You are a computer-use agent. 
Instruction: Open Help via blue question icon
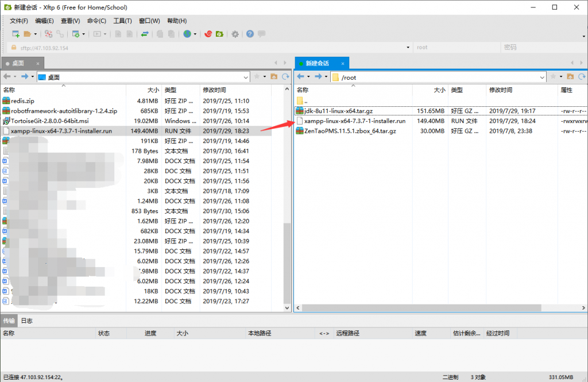(250, 34)
